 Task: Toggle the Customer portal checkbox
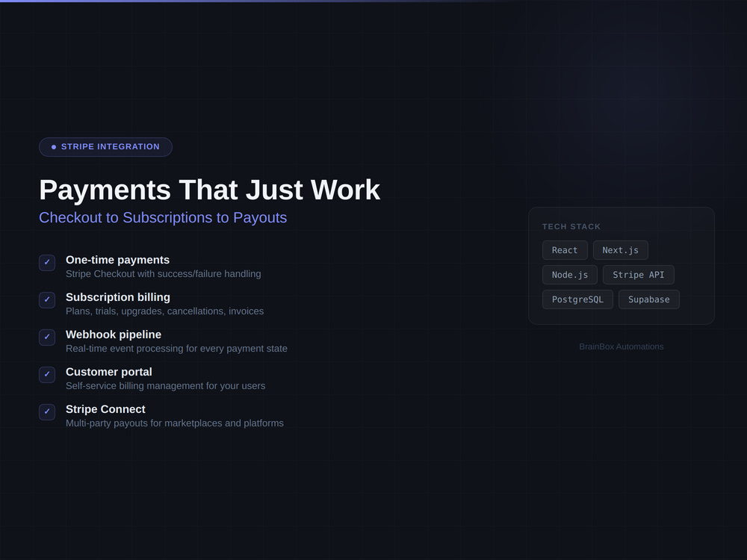[47, 375]
